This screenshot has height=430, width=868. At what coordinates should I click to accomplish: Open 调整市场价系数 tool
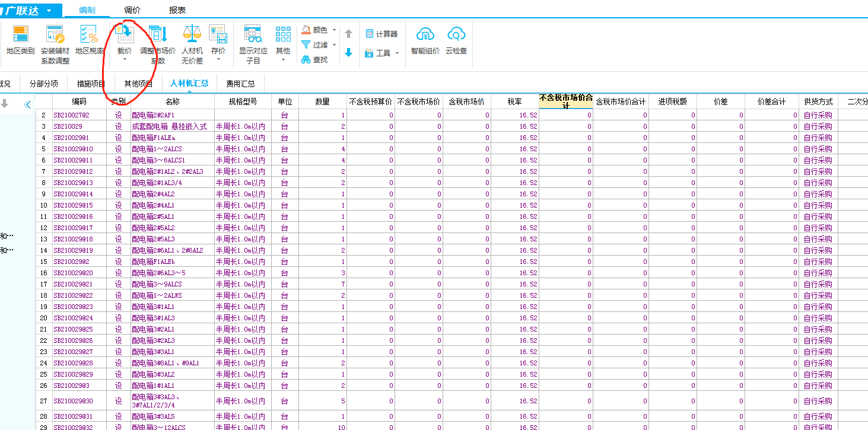[158, 44]
